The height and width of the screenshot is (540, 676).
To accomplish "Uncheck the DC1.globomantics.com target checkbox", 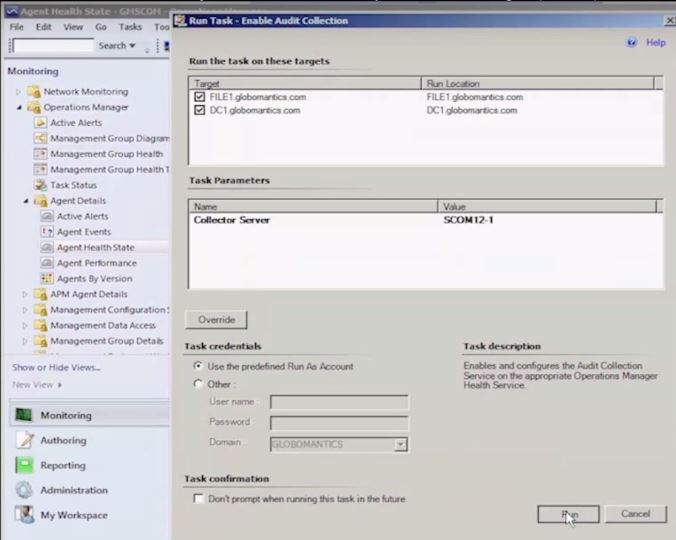I will click(200, 111).
